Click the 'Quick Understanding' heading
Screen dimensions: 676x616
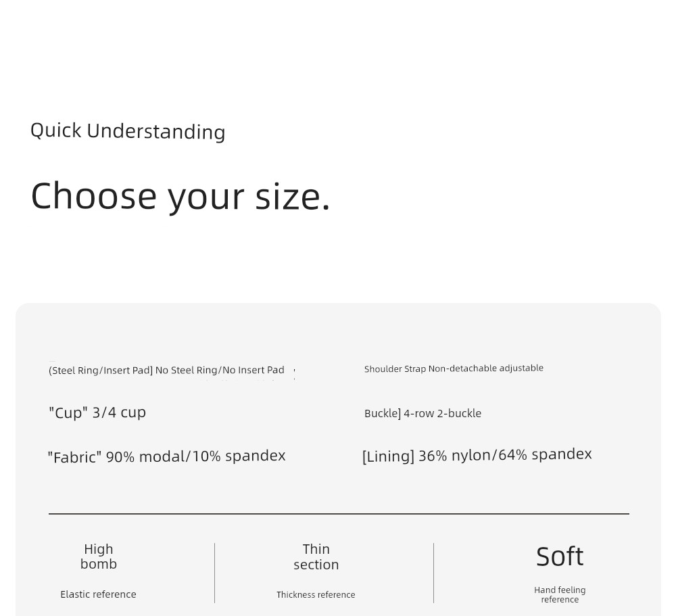(x=128, y=131)
